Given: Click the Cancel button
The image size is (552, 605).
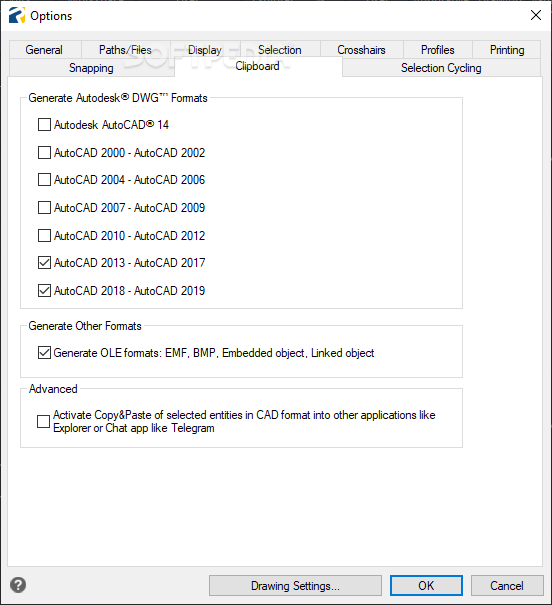Looking at the screenshot, I should [507, 585].
